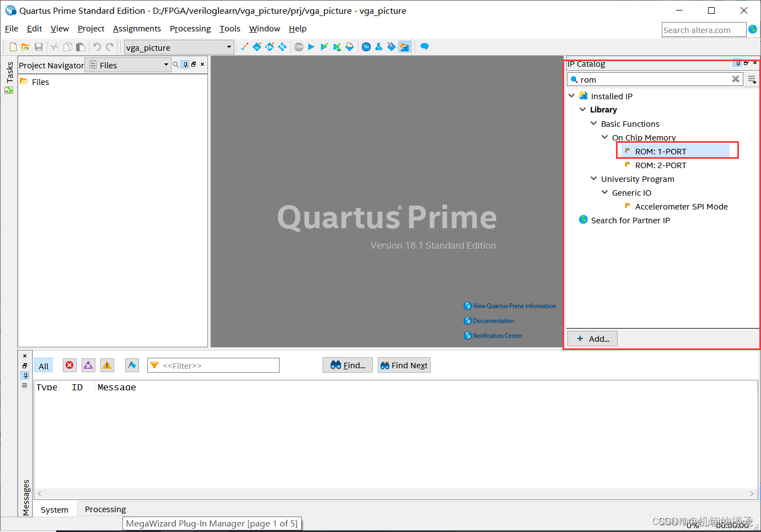Click the messages scrollbar right arrow
This screenshot has width=761, height=532.
coord(752,494)
